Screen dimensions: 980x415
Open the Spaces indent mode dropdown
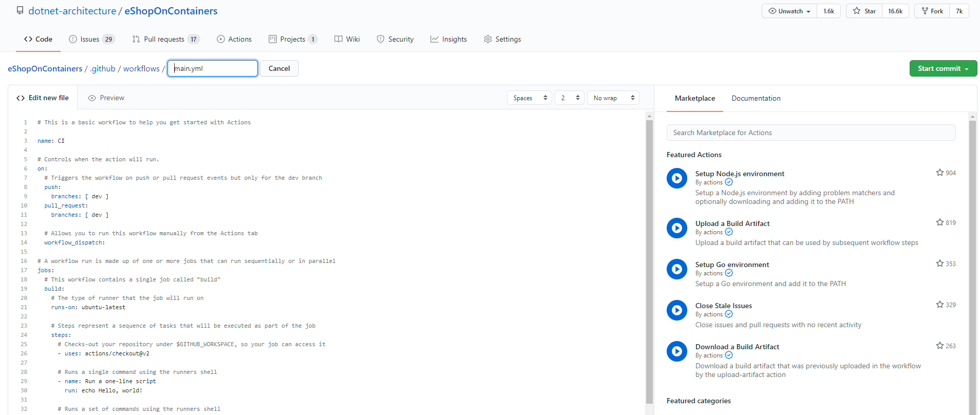point(530,98)
